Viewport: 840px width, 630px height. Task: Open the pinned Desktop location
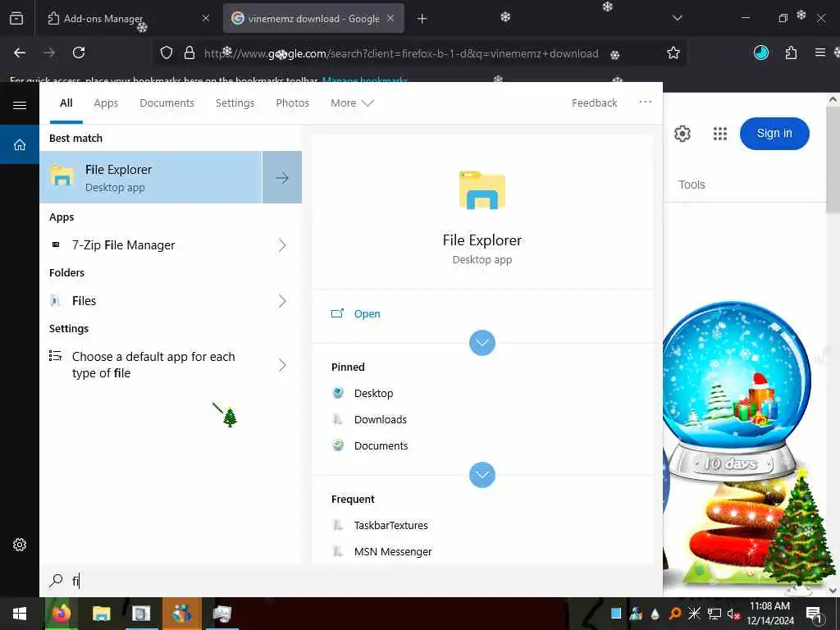(x=373, y=393)
